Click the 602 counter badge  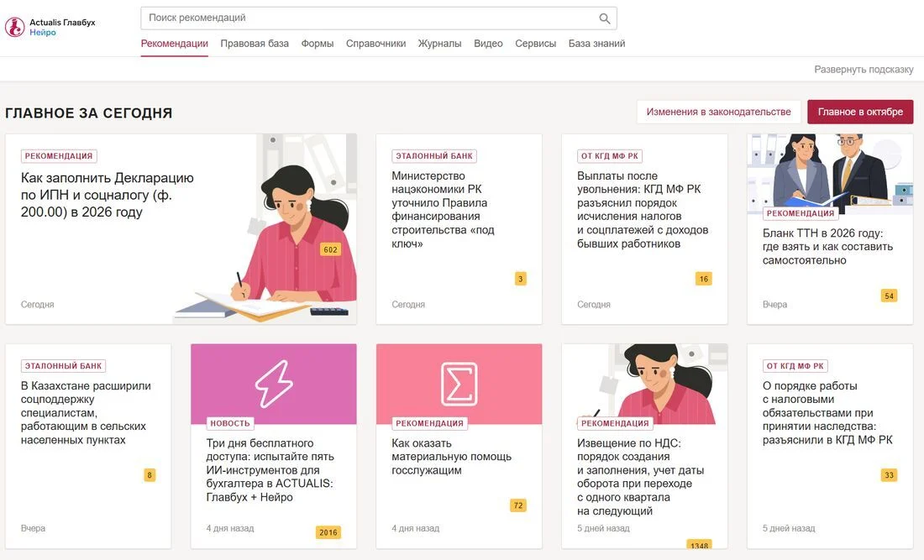(x=331, y=249)
